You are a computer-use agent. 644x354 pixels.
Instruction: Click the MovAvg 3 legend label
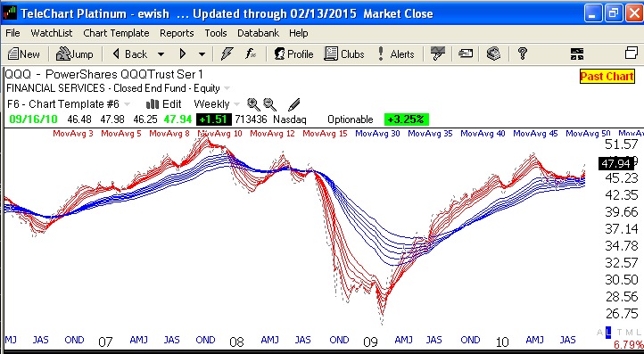coord(73,134)
